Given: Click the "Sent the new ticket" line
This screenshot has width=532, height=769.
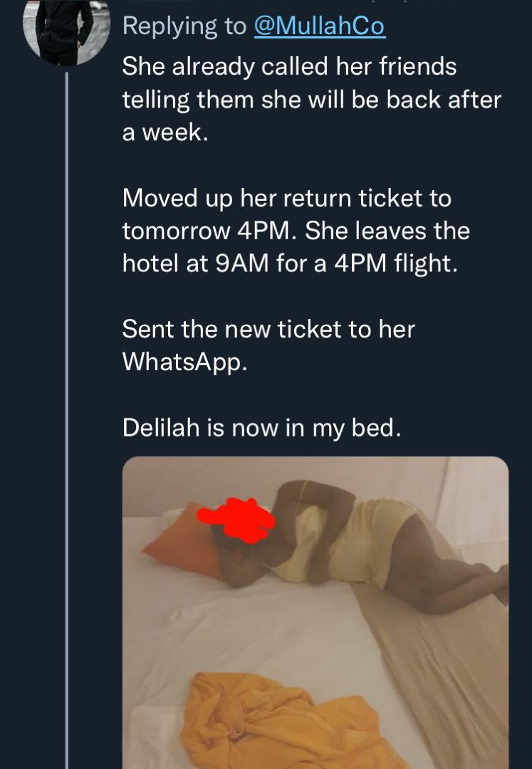Looking at the screenshot, I should (268, 329).
